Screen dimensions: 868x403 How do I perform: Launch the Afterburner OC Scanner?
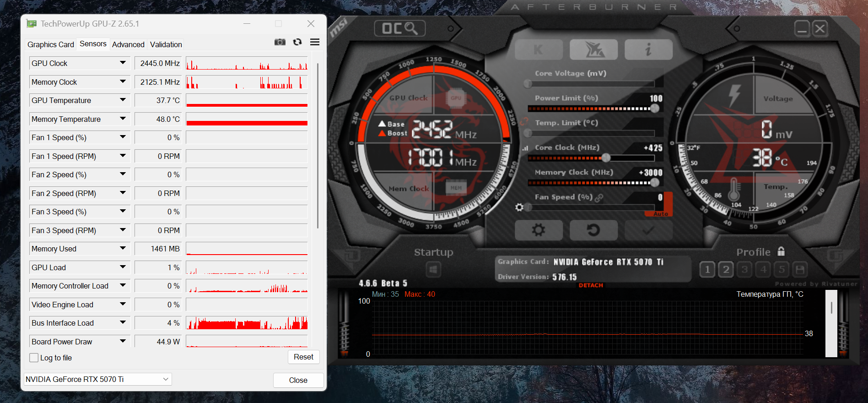pos(400,28)
